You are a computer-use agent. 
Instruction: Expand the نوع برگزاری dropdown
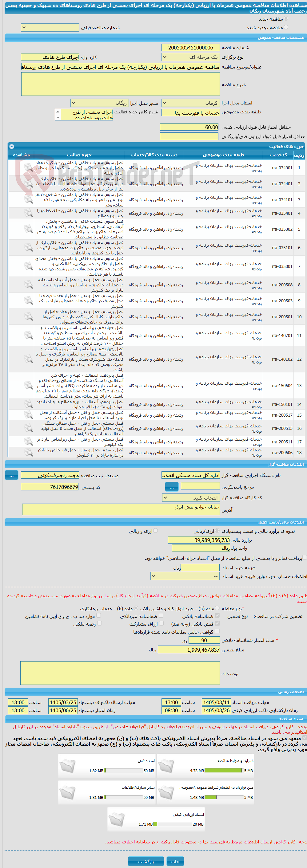(191, 57)
